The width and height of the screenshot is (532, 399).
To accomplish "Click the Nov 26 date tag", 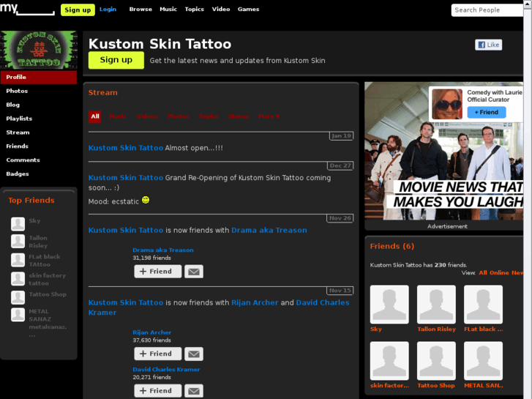I will pyautogui.click(x=340, y=218).
